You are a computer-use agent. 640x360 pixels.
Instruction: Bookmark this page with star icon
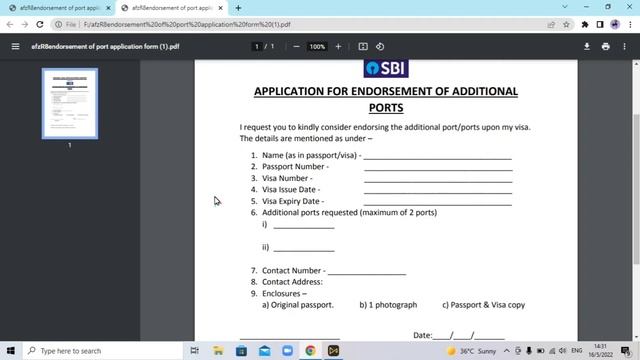point(566,24)
